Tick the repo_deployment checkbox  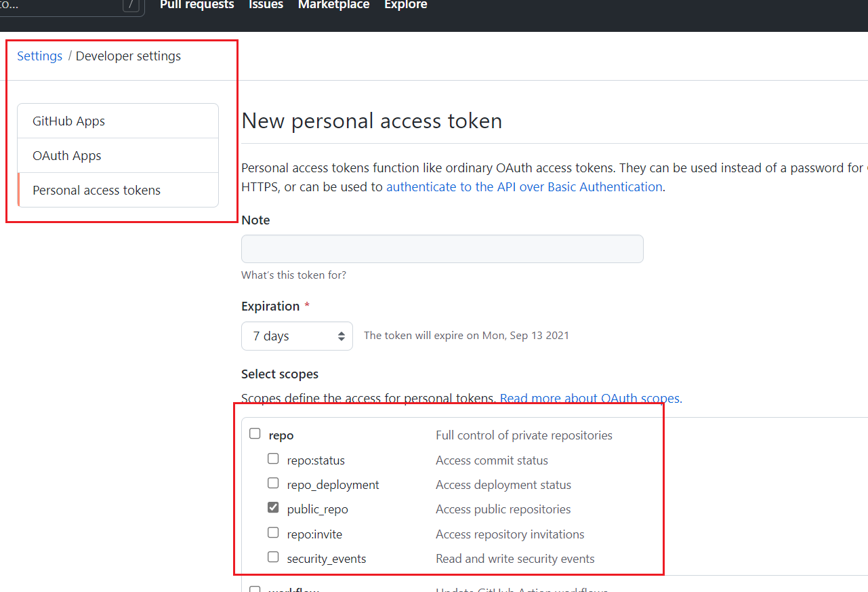tap(273, 484)
